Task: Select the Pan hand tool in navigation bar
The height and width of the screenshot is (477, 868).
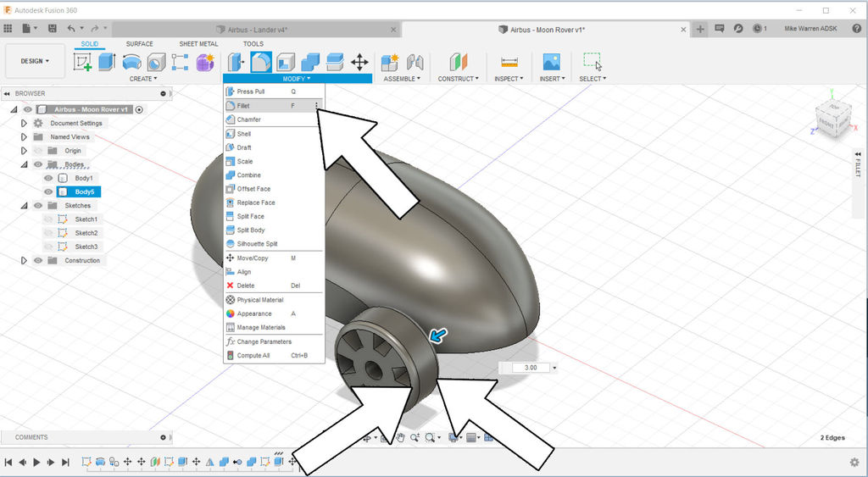Action: tap(400, 438)
